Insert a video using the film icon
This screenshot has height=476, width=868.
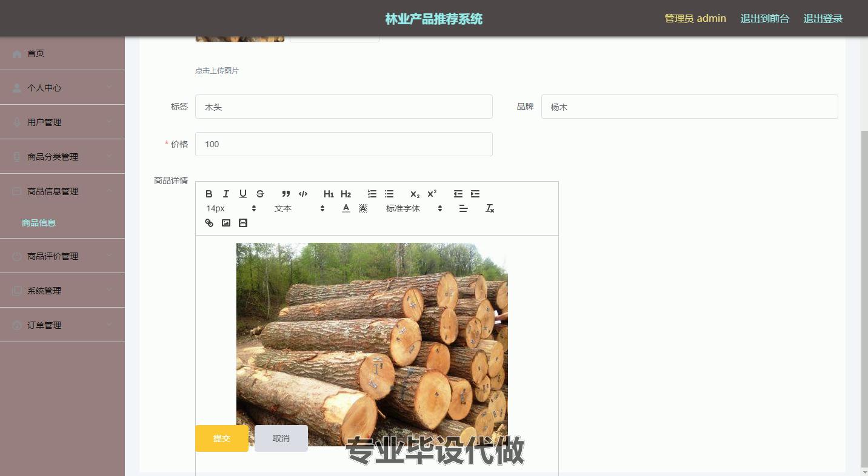(x=243, y=223)
